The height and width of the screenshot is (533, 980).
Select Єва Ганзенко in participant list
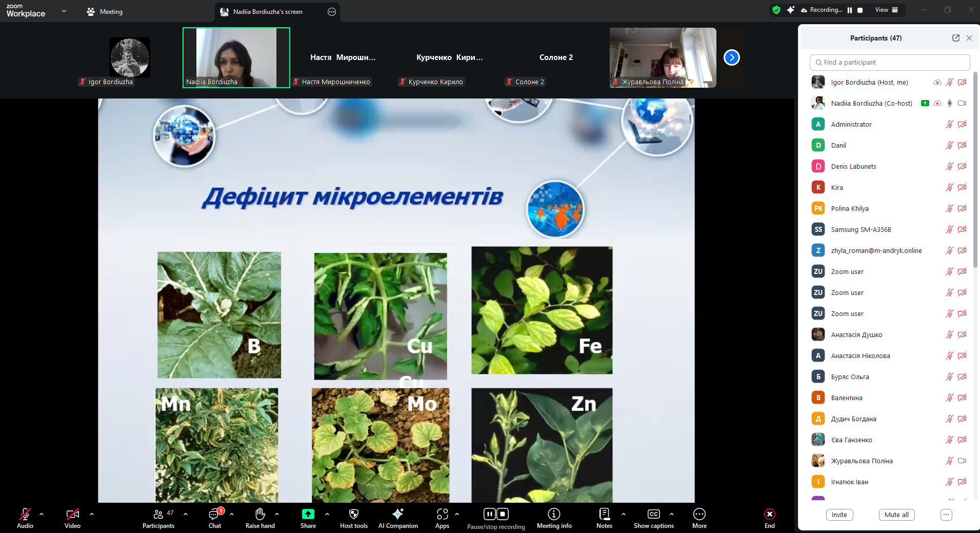pyautogui.click(x=890, y=440)
